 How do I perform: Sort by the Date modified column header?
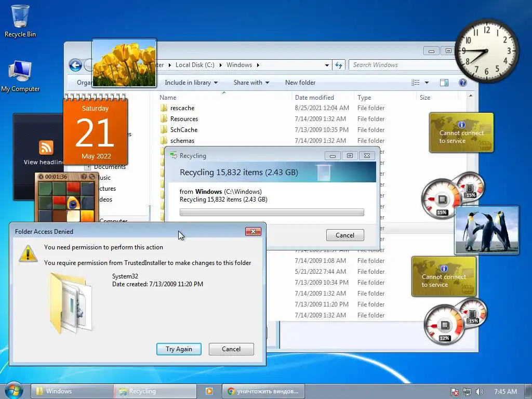pyautogui.click(x=323, y=97)
